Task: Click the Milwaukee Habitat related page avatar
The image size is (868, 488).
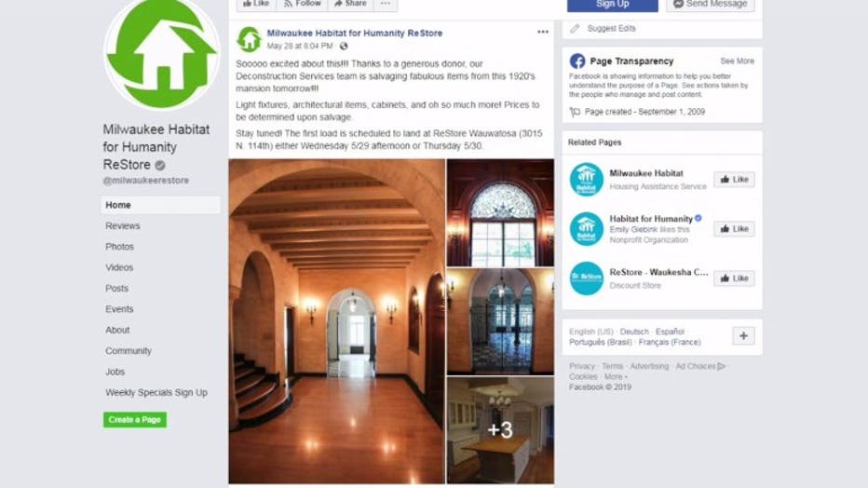Action: pyautogui.click(x=586, y=179)
